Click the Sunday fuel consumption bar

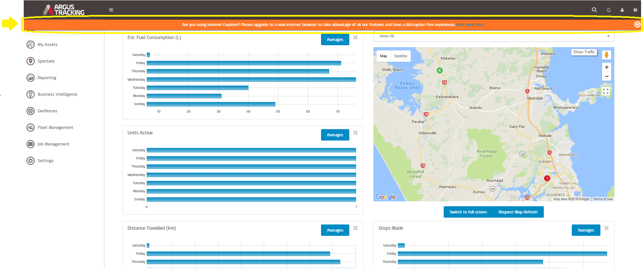pos(211,104)
